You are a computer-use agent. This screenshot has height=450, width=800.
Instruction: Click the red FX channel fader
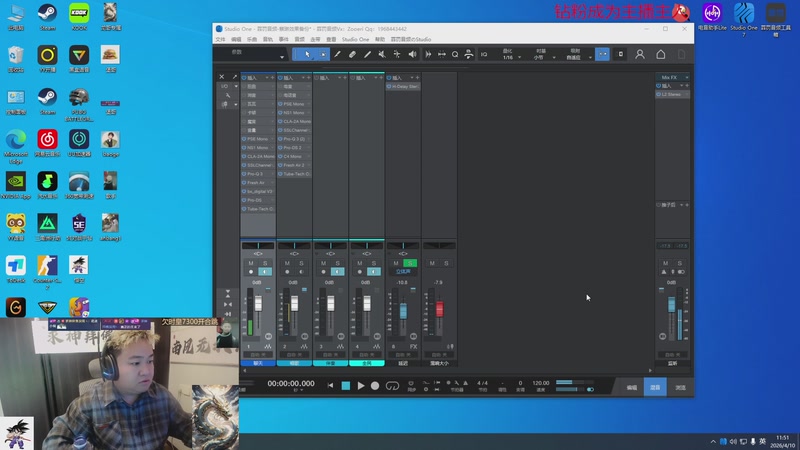point(438,308)
